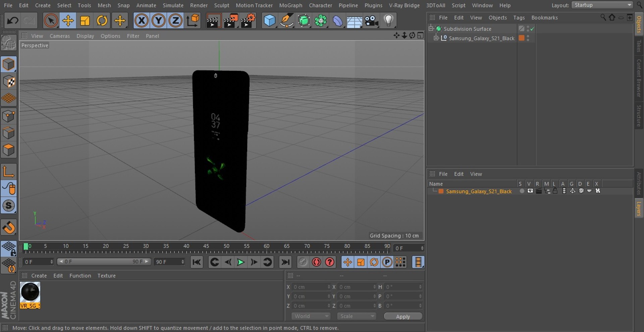This screenshot has height=332, width=644.
Task: Switch to Model mode
Action: (9, 64)
